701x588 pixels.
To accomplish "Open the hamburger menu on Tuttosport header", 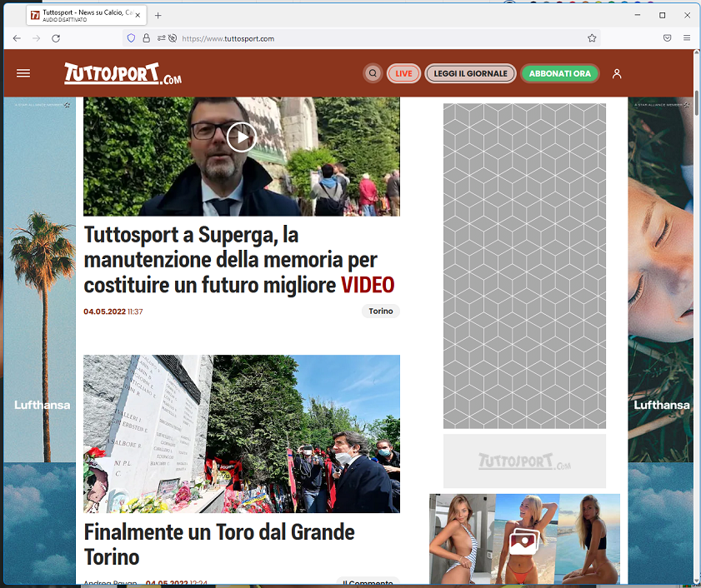I will click(23, 73).
